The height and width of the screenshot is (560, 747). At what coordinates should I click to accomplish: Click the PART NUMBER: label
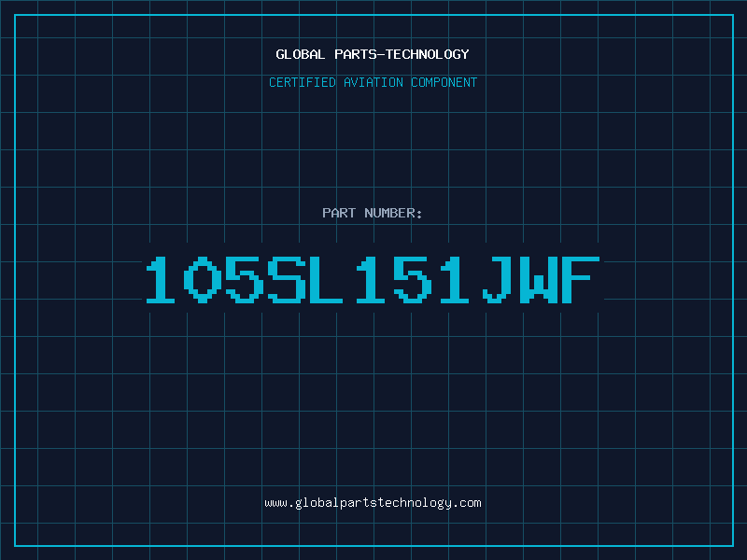tap(373, 213)
